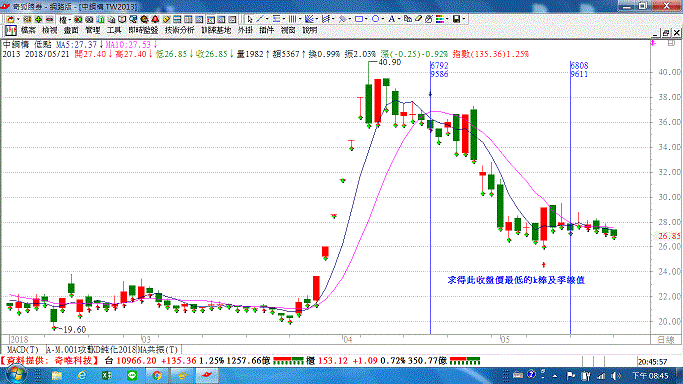This screenshot has width=683, height=384.
Task: Expand the 權 price adjustment dropdown
Action: point(70,19)
